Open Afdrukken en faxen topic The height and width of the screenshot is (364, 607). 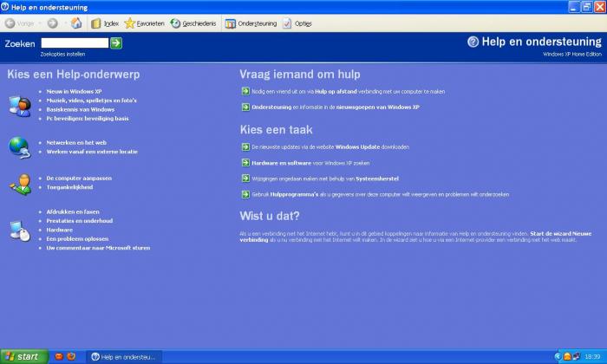(x=73, y=211)
